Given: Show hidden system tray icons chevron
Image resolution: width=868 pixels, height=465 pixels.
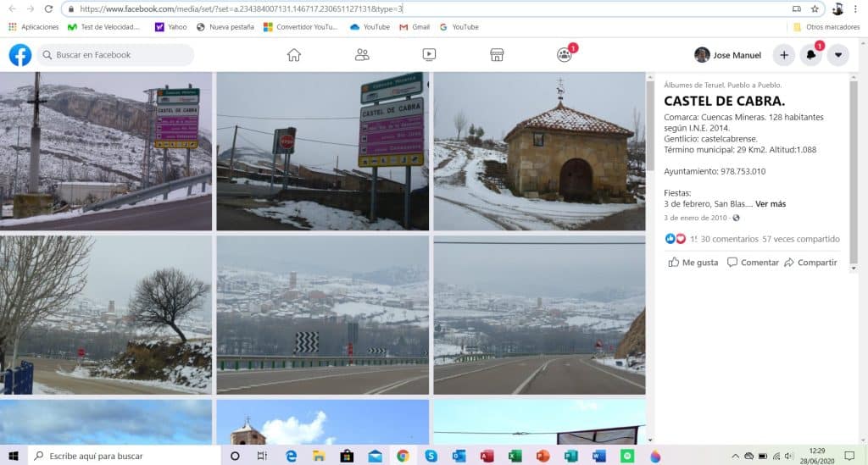Looking at the screenshot, I should [735, 457].
